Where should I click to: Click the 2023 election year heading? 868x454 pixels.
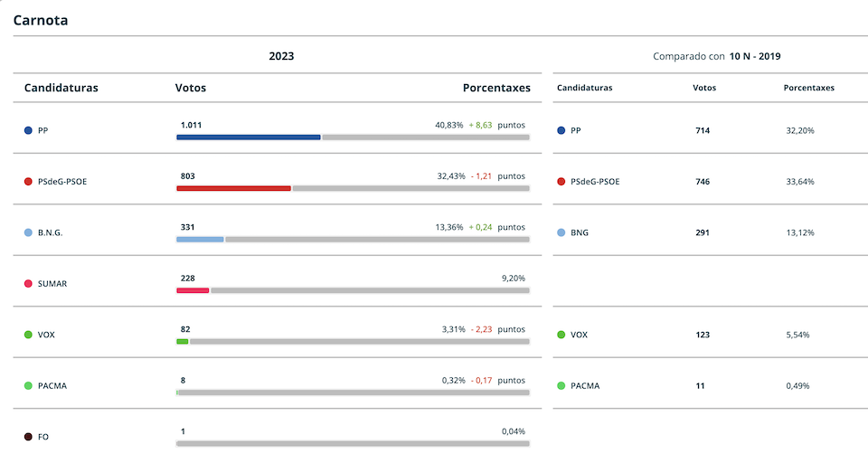[281, 56]
